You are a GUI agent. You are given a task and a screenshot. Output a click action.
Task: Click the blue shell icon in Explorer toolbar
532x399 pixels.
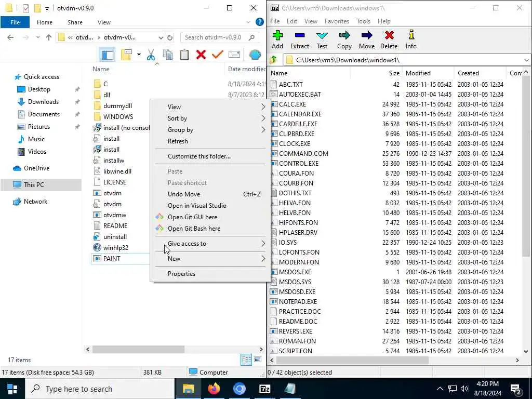tap(255, 55)
